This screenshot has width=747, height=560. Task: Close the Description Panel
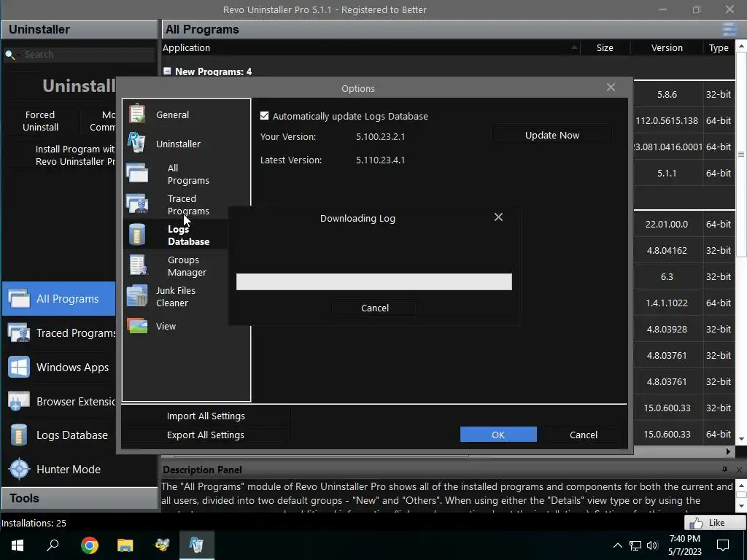pos(739,470)
